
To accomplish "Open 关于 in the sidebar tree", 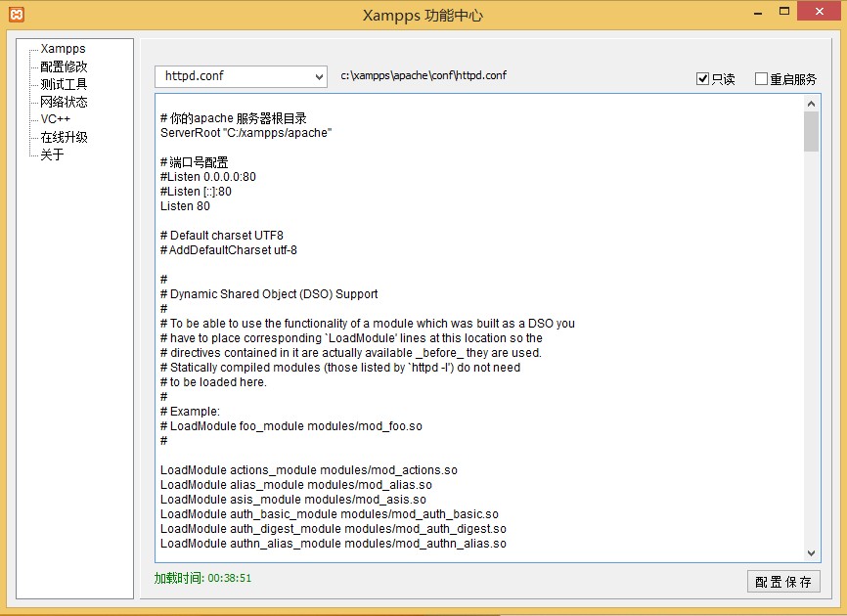I will point(52,154).
